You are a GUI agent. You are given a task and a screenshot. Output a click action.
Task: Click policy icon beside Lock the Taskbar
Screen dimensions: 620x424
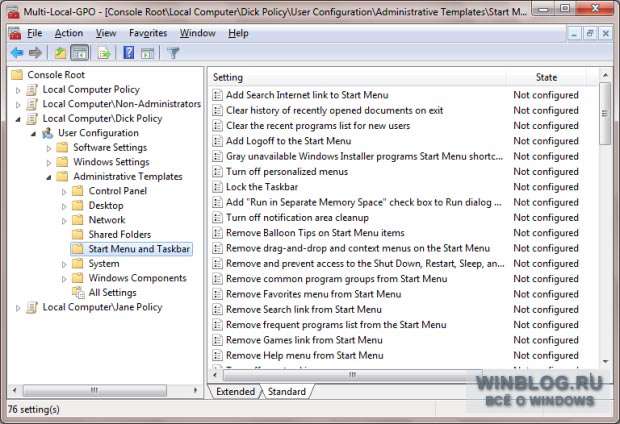click(x=217, y=187)
